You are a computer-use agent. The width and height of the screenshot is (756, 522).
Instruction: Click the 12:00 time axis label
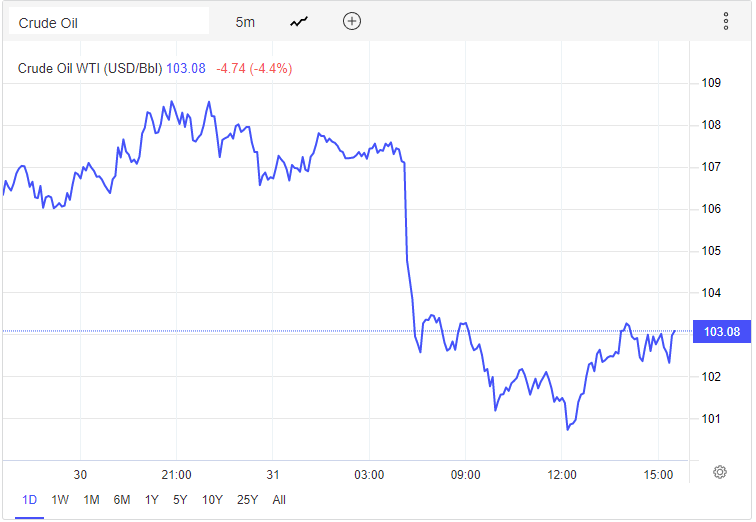(562, 474)
